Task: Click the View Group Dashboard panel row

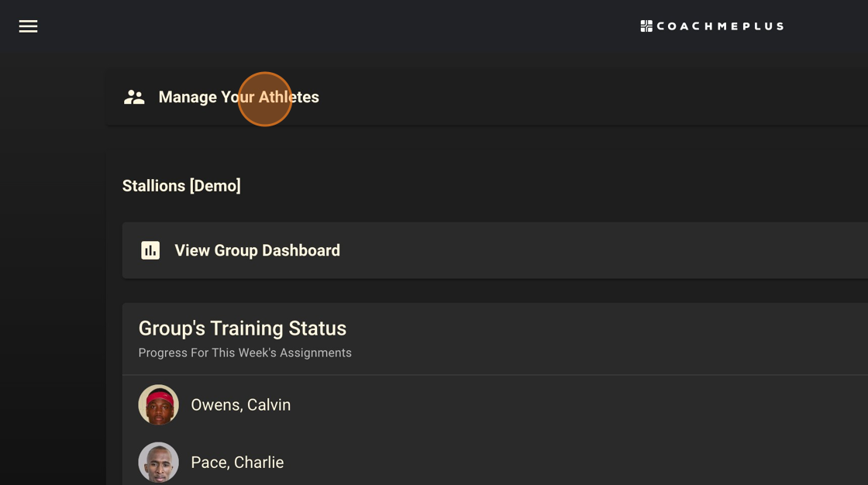Action: tap(465, 250)
